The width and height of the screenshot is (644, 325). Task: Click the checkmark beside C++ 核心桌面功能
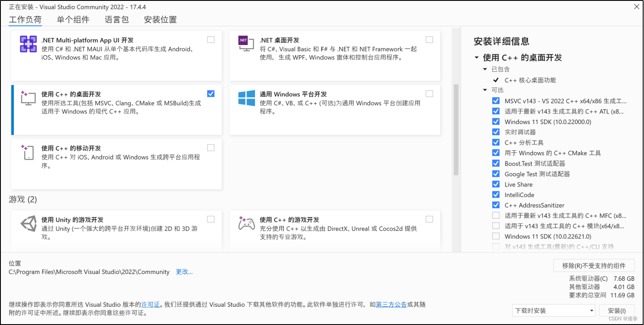tap(496, 80)
